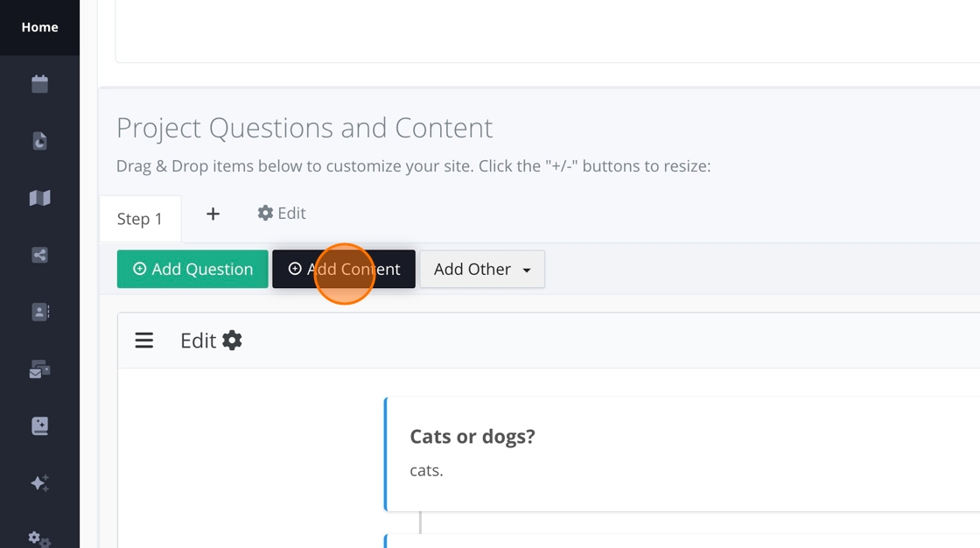Add a new step with plus tab

click(213, 214)
